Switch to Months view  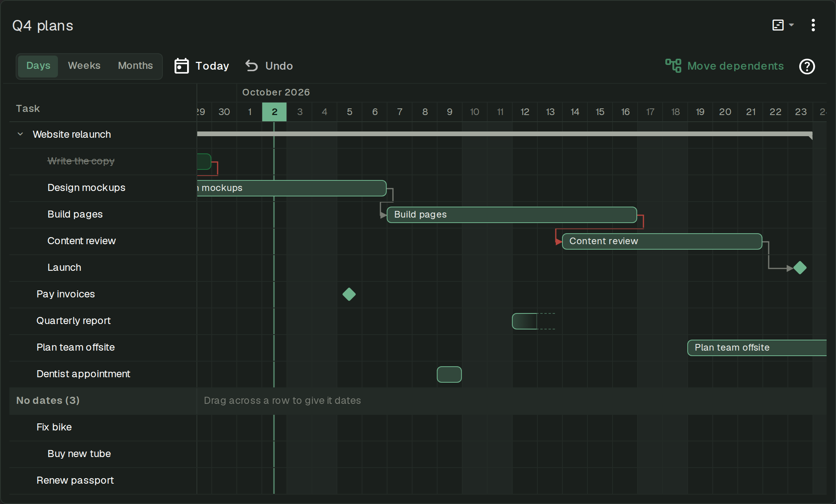tap(135, 66)
